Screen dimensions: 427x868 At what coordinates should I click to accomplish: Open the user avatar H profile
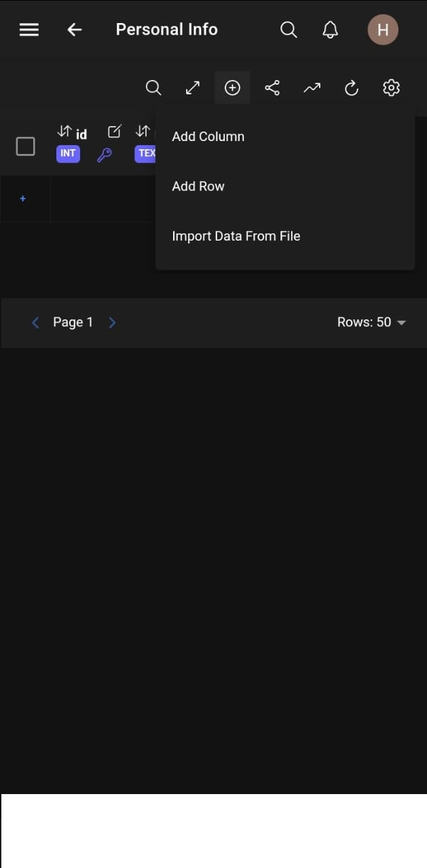tap(383, 30)
